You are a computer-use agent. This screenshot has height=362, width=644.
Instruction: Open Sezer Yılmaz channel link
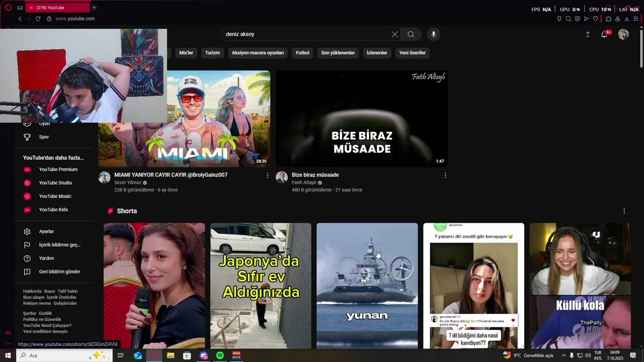tap(128, 183)
